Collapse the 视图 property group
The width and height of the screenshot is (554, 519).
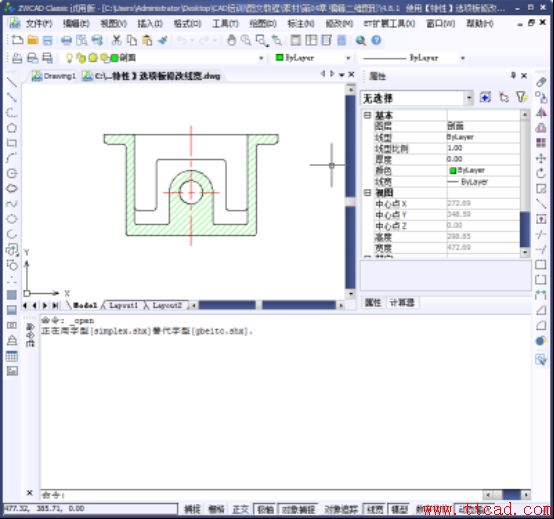click(x=367, y=193)
